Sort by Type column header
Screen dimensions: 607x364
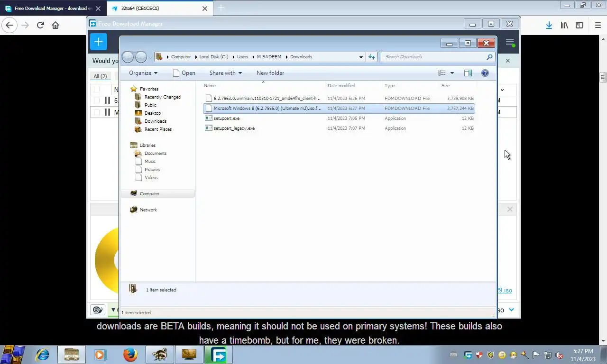(x=410, y=86)
